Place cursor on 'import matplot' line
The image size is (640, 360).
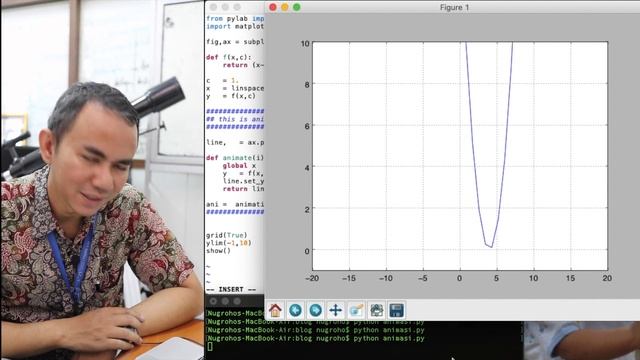point(235,27)
